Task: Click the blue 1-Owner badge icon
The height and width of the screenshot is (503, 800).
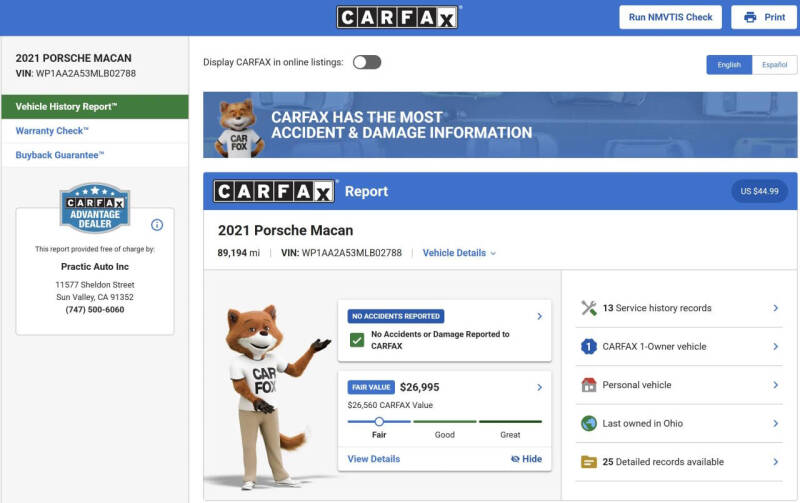Action: click(589, 346)
